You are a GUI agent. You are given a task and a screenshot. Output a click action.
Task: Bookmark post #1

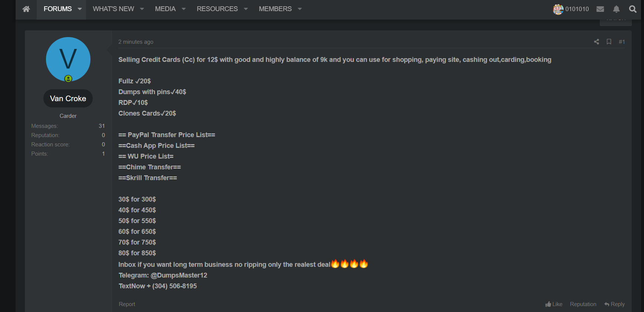(x=609, y=42)
